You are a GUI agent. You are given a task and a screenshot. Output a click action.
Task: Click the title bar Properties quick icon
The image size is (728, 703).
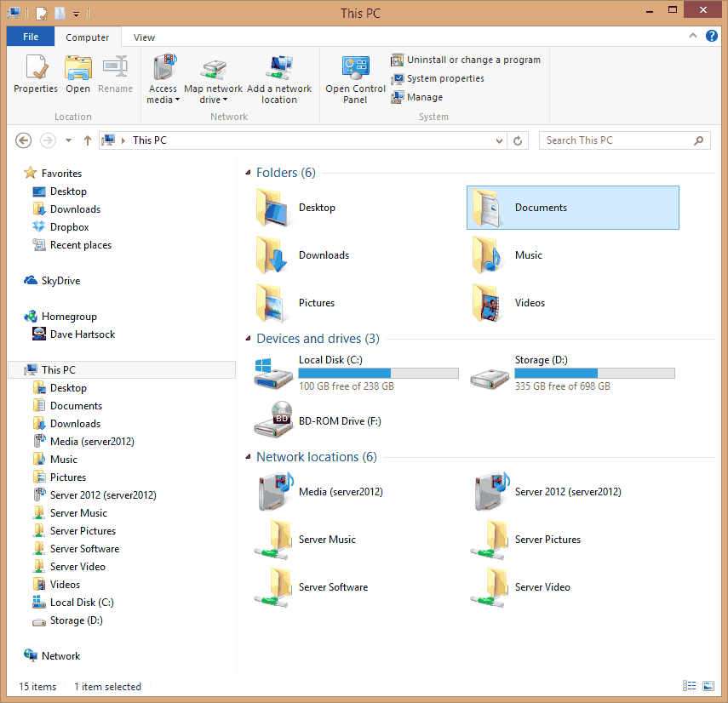point(42,14)
